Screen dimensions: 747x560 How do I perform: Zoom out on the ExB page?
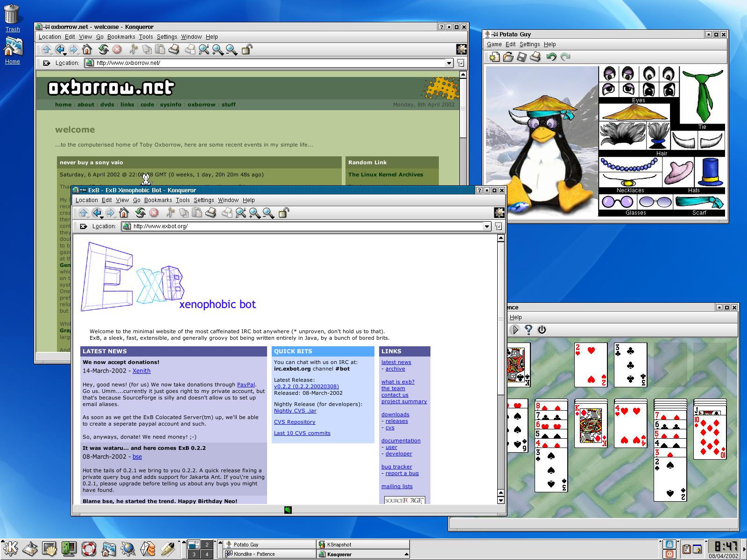(268, 213)
